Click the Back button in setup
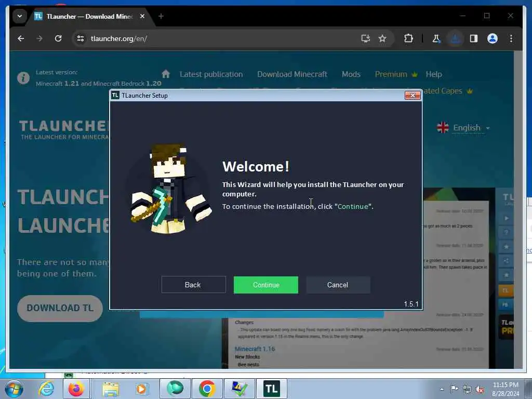This screenshot has width=532, height=399. 193,285
